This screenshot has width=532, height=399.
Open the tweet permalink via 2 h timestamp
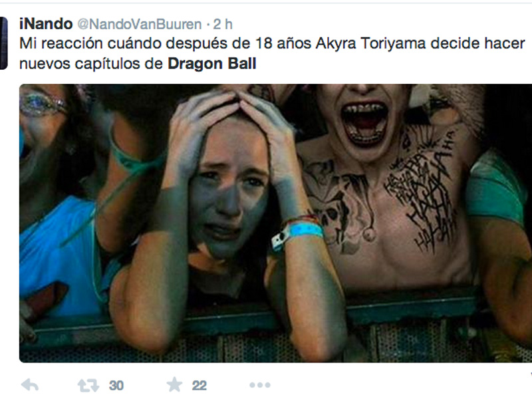tap(223, 24)
